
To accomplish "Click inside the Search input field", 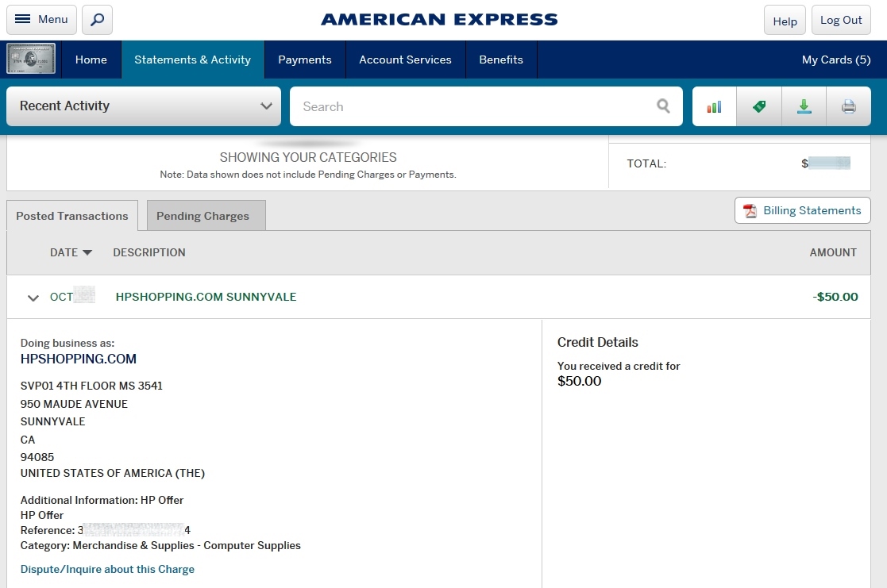I will 472,106.
